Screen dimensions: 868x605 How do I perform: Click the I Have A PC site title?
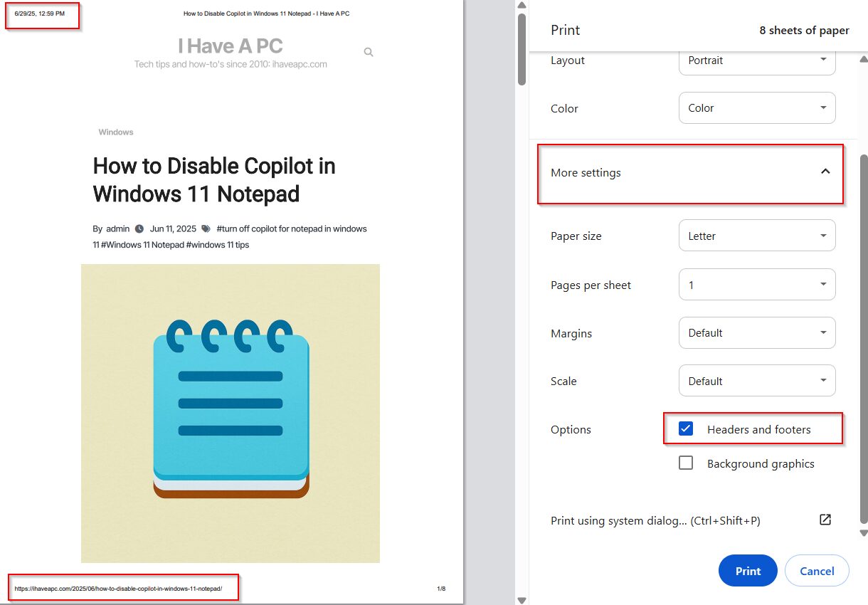231,46
